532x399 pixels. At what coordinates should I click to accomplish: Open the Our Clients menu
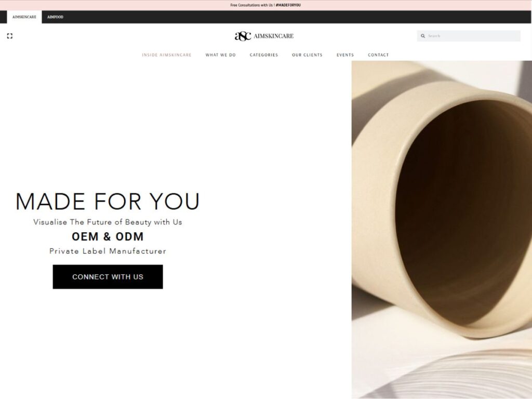[x=308, y=55]
